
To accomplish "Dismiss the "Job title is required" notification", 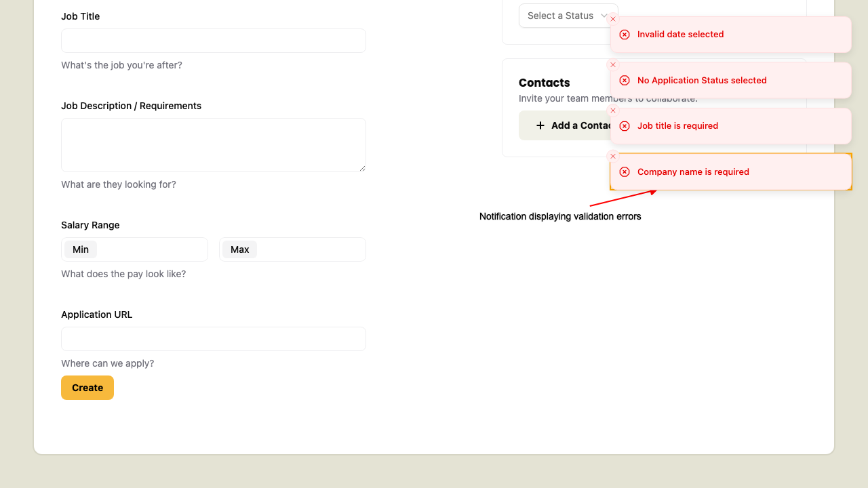I will coord(613,110).
